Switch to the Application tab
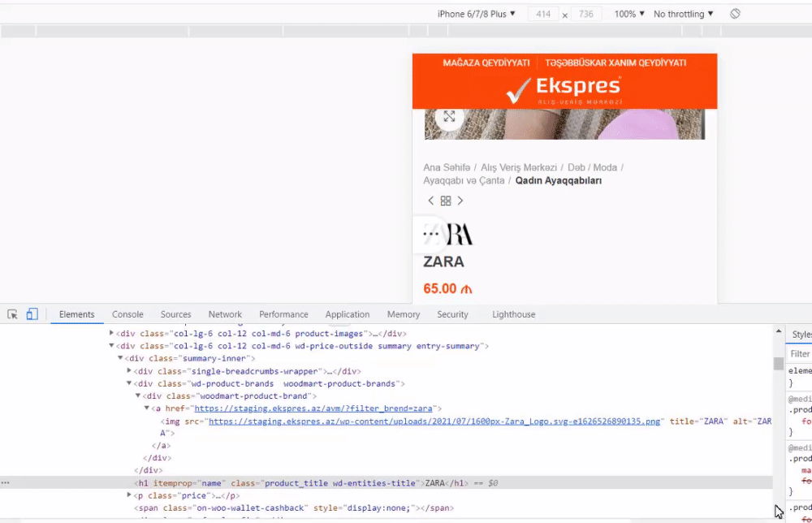This screenshot has width=812, height=523. pyautogui.click(x=348, y=314)
